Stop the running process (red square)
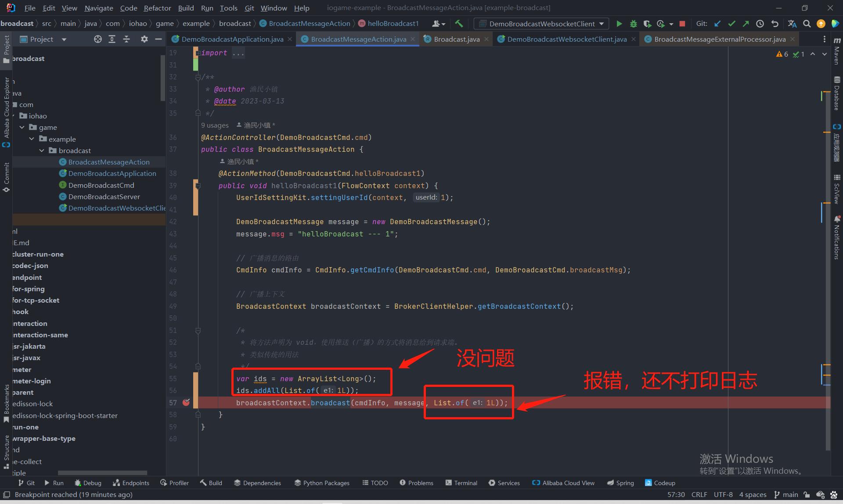 click(x=682, y=24)
